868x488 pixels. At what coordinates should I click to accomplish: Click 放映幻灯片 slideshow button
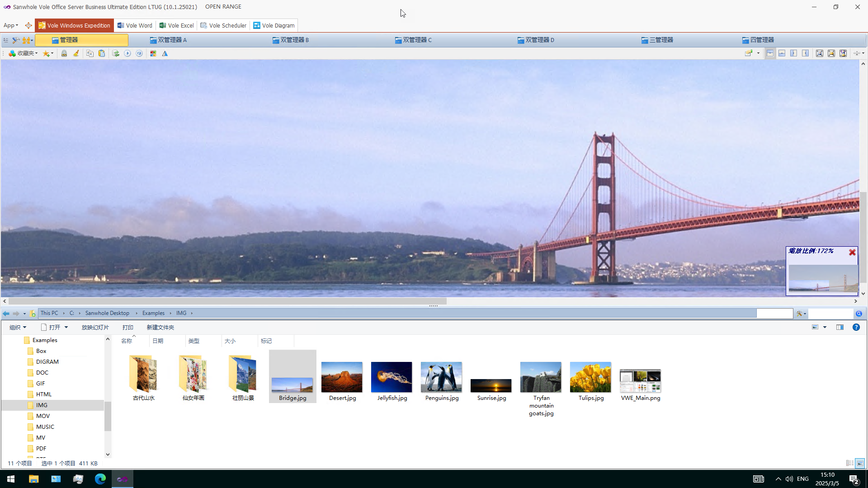(x=95, y=328)
